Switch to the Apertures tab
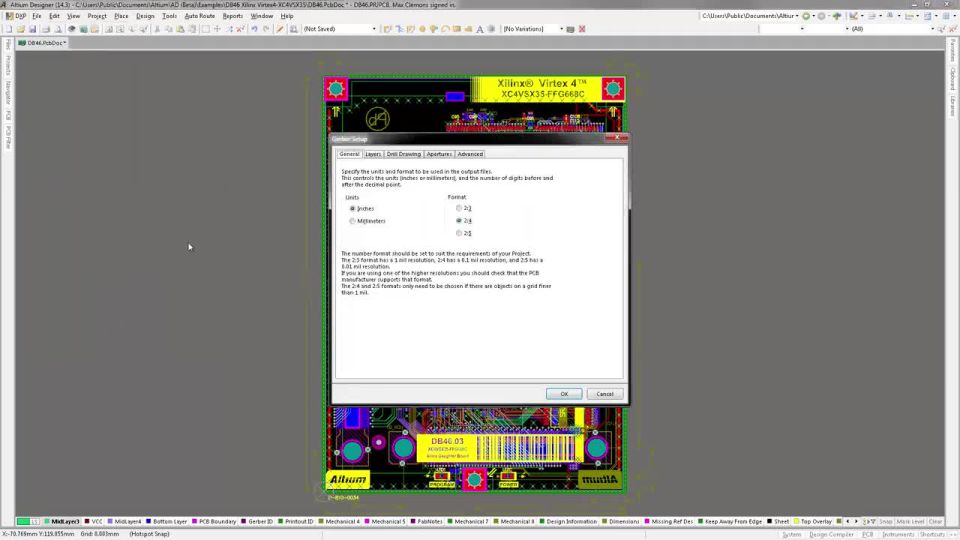The width and height of the screenshot is (960, 540). 439,154
